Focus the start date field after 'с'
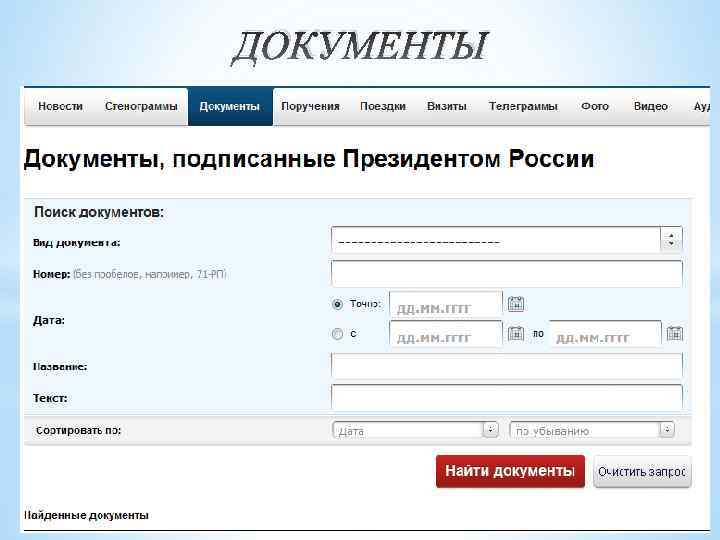 click(x=445, y=334)
